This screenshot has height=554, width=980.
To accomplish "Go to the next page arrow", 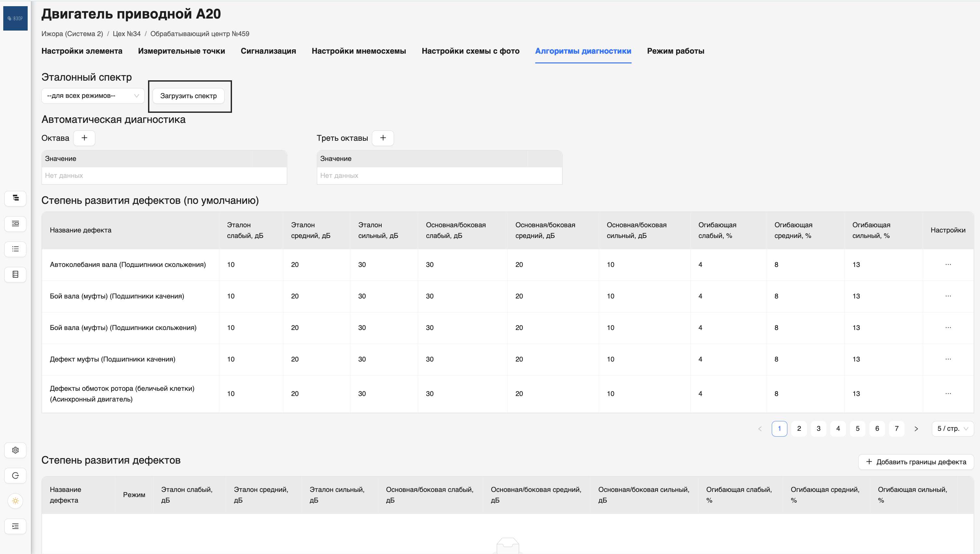I will pos(916,429).
